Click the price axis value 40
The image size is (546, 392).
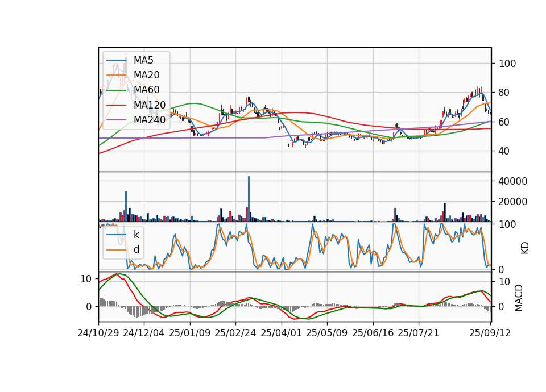504,151
